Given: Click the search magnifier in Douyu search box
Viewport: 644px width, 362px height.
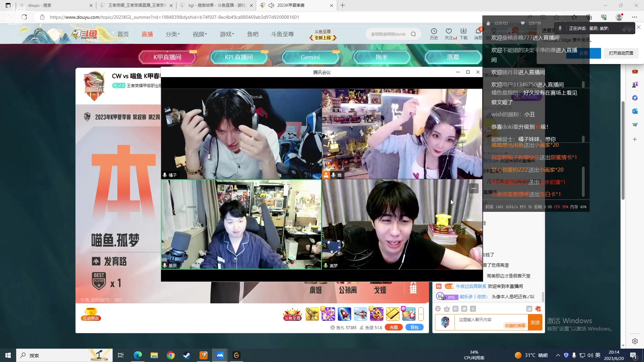Looking at the screenshot, I should [x=413, y=34].
